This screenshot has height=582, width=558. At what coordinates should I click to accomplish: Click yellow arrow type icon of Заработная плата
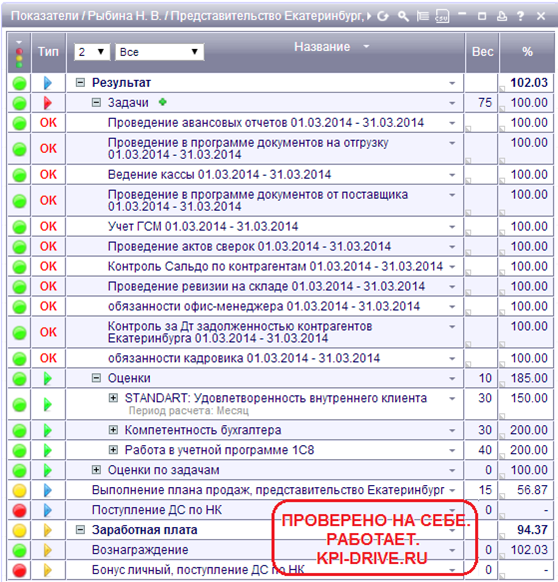point(48,530)
